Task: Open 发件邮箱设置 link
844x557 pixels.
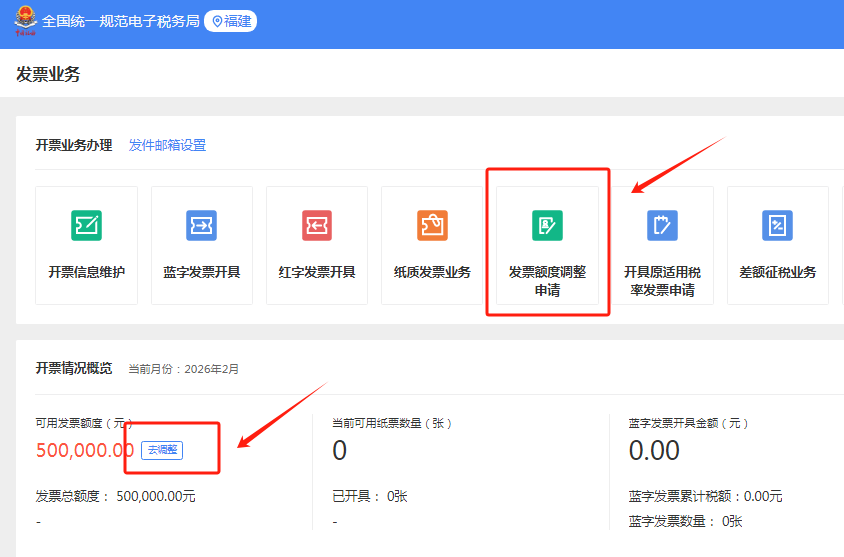Action: pyautogui.click(x=167, y=145)
